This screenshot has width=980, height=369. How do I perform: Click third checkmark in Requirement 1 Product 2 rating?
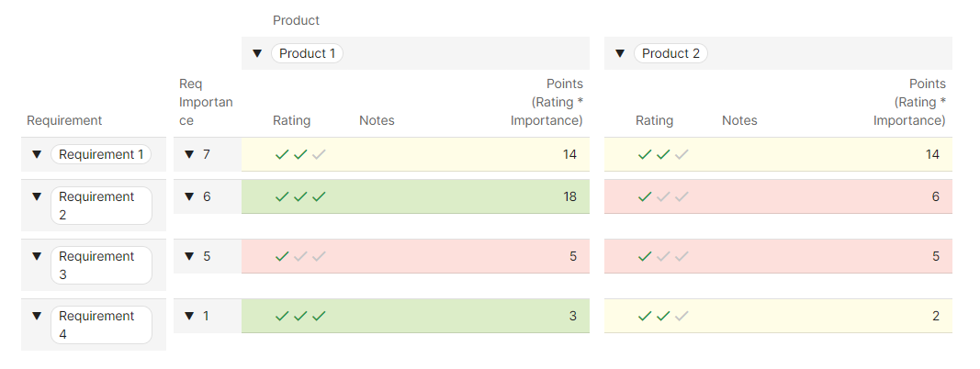coord(681,154)
